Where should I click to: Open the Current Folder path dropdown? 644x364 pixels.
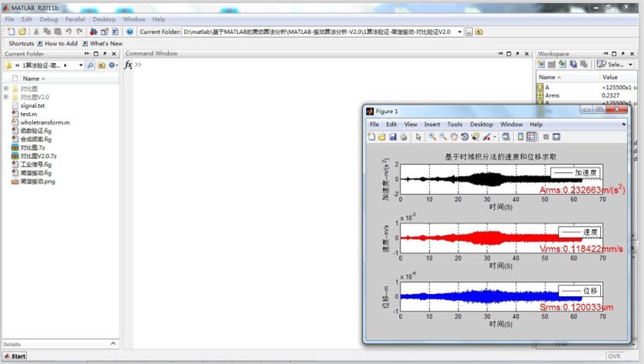(460, 31)
